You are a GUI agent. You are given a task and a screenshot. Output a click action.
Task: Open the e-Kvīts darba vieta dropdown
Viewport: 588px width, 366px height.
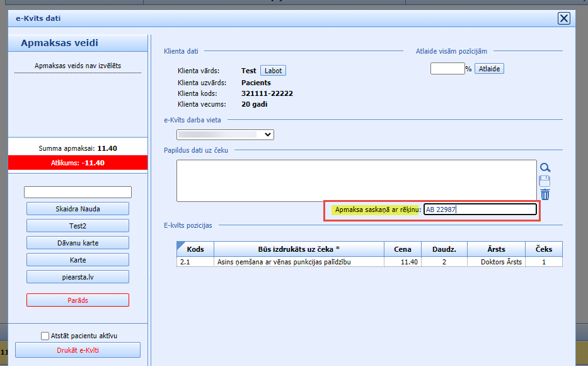[x=226, y=134]
